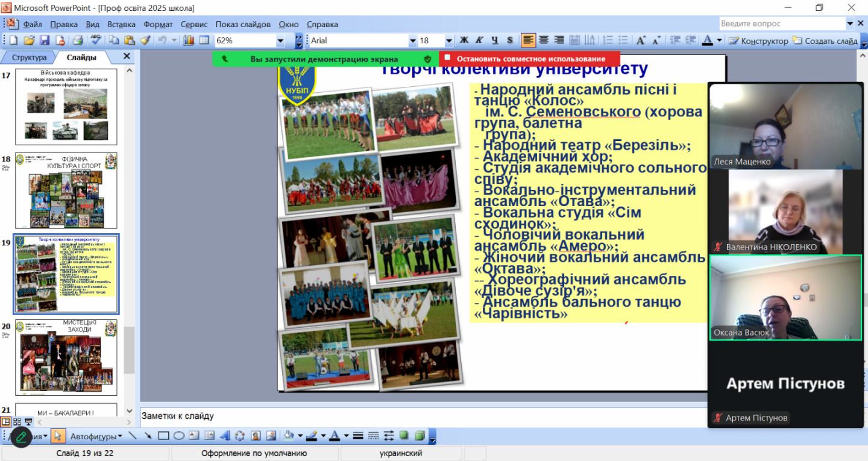Start slide show from current slide
This screenshot has width=868, height=461.
coord(28,422)
